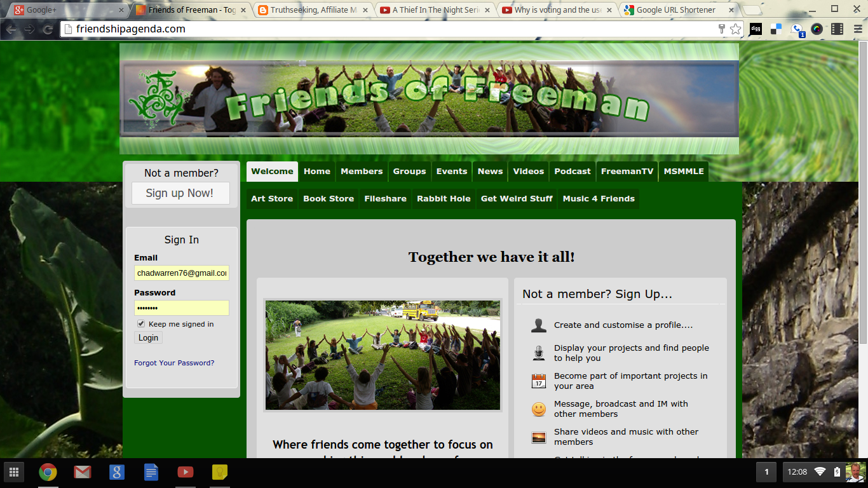
Task: Click the circle gathering photo with school bus
Action: [x=383, y=355]
